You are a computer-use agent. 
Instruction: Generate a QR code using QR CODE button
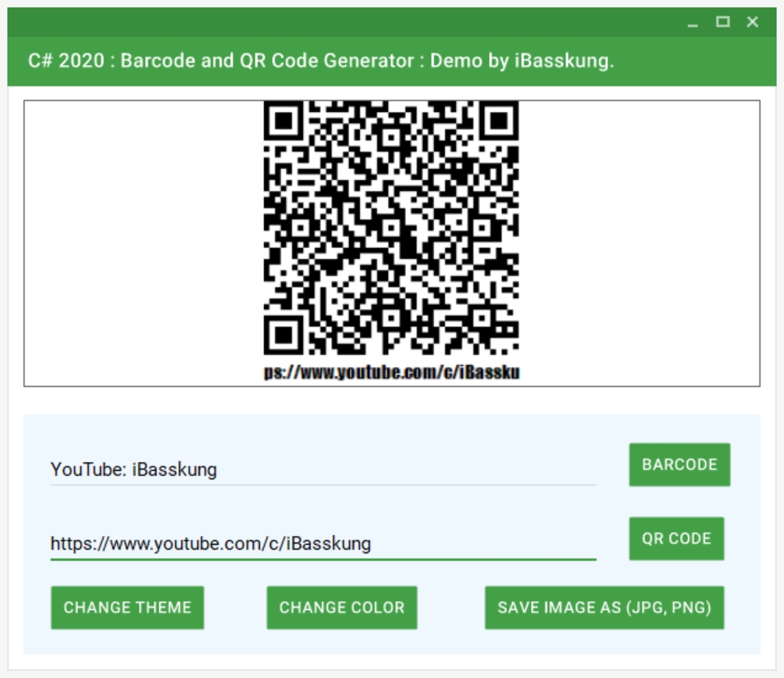675,538
